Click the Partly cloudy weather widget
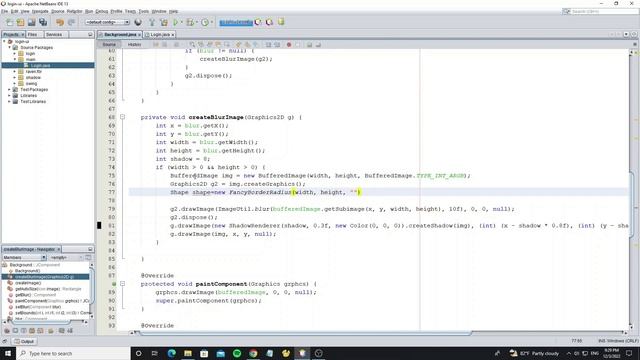Screen dimensions: 640x360 534,353
